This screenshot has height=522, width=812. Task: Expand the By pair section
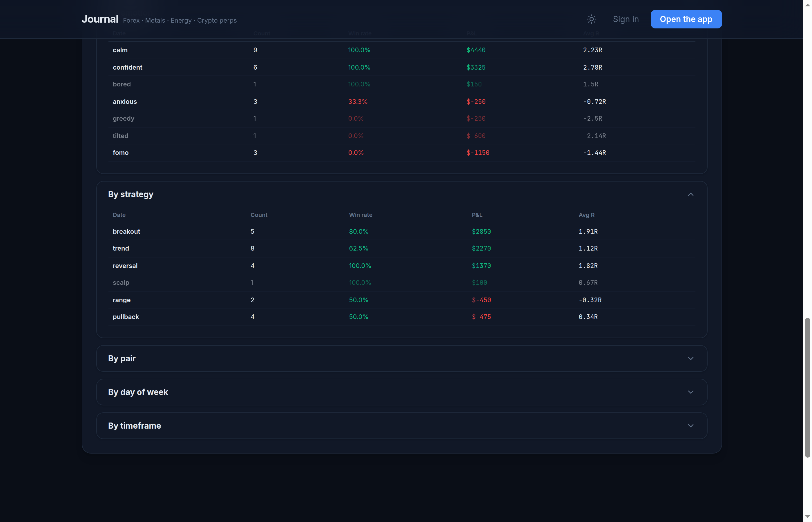[x=402, y=358]
